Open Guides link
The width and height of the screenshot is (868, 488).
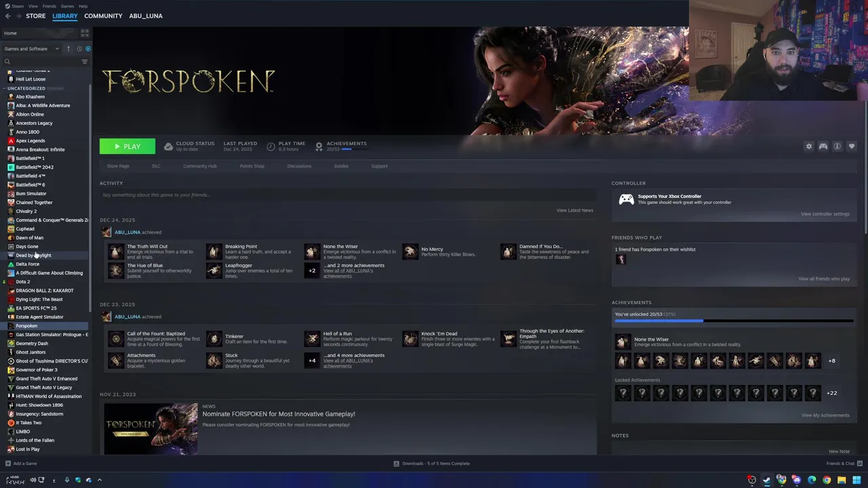click(x=341, y=166)
